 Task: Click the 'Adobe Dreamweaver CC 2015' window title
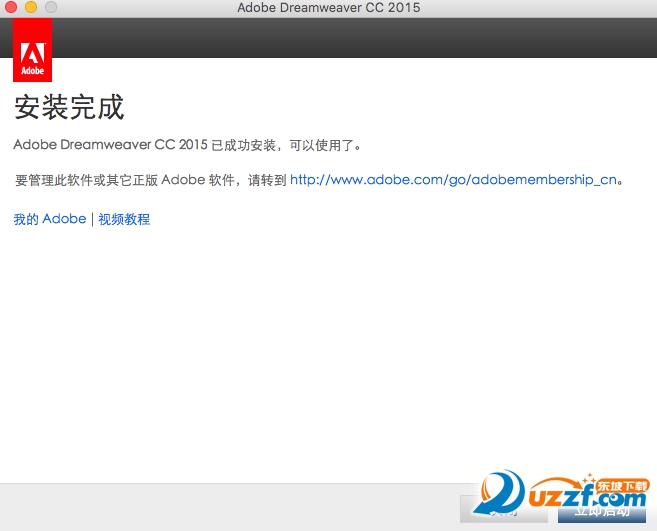point(328,8)
